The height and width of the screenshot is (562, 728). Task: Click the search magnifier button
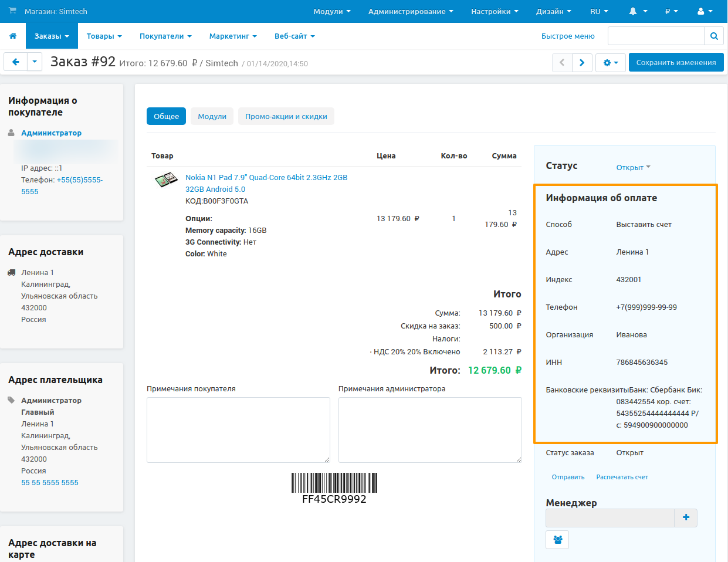713,36
